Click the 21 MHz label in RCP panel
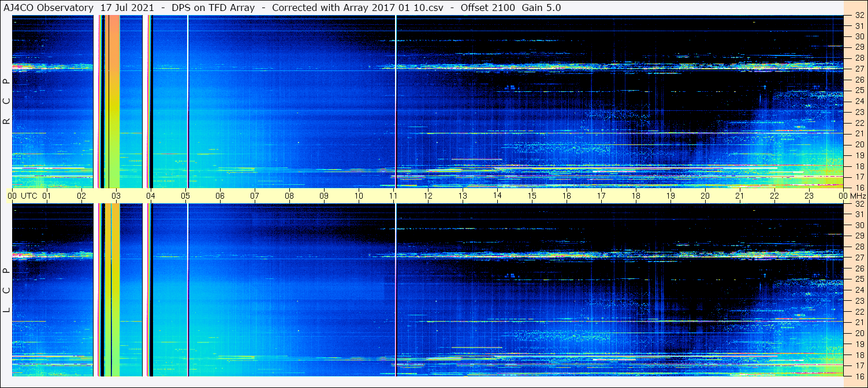Screen dimensions: 868x388 [x=859, y=133]
